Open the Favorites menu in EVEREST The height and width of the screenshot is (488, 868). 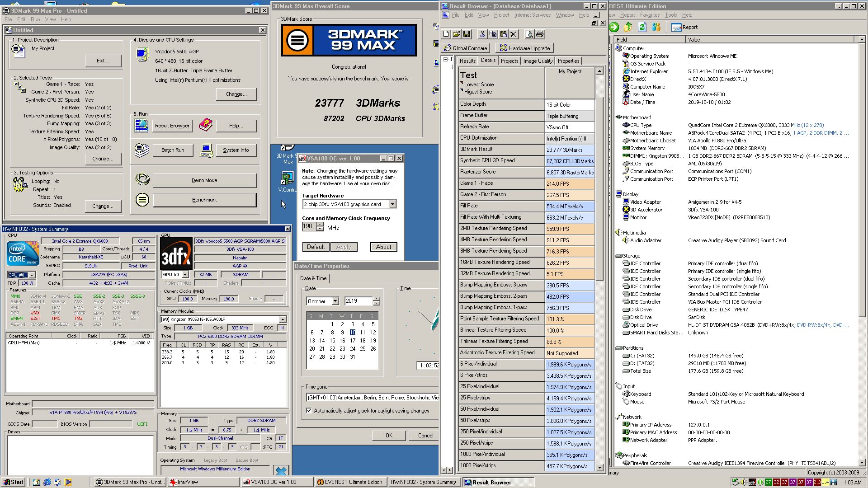[x=650, y=15]
